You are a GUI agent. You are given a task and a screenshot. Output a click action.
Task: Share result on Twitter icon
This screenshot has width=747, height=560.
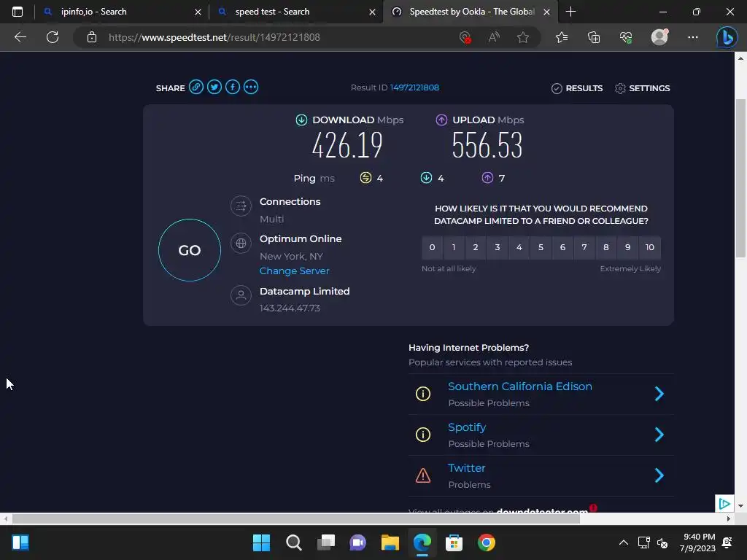[x=214, y=87]
